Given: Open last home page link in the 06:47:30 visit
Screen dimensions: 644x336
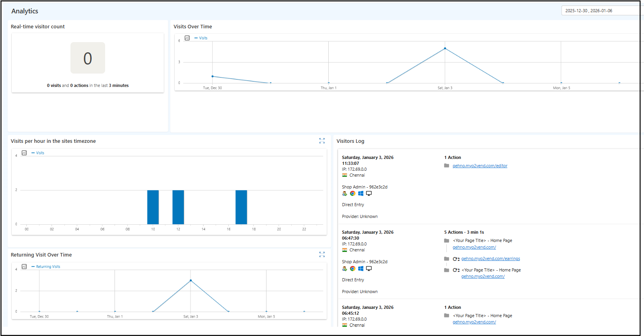Looking at the screenshot, I should (x=483, y=277).
